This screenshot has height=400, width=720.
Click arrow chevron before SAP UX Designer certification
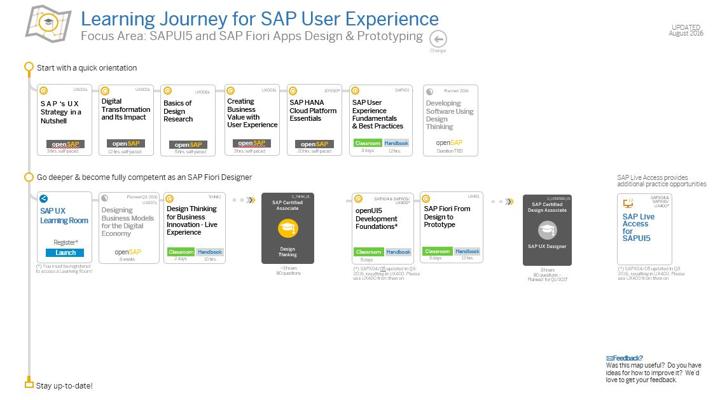(x=509, y=202)
